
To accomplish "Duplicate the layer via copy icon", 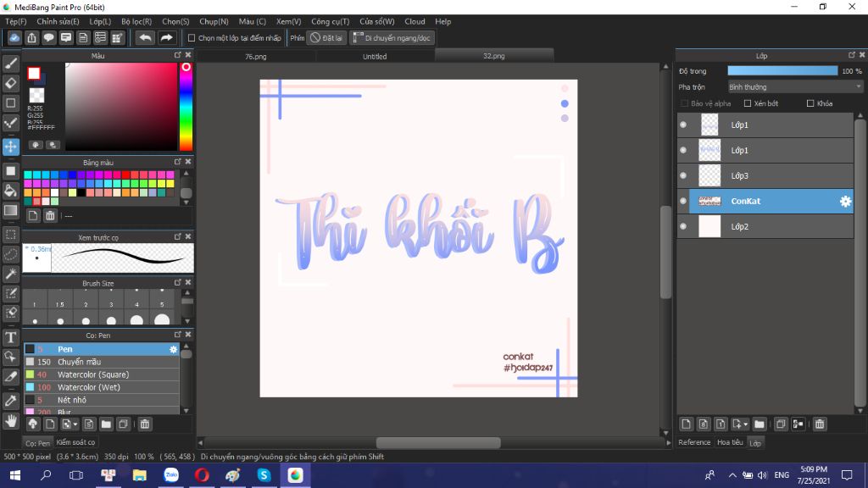I will point(781,424).
